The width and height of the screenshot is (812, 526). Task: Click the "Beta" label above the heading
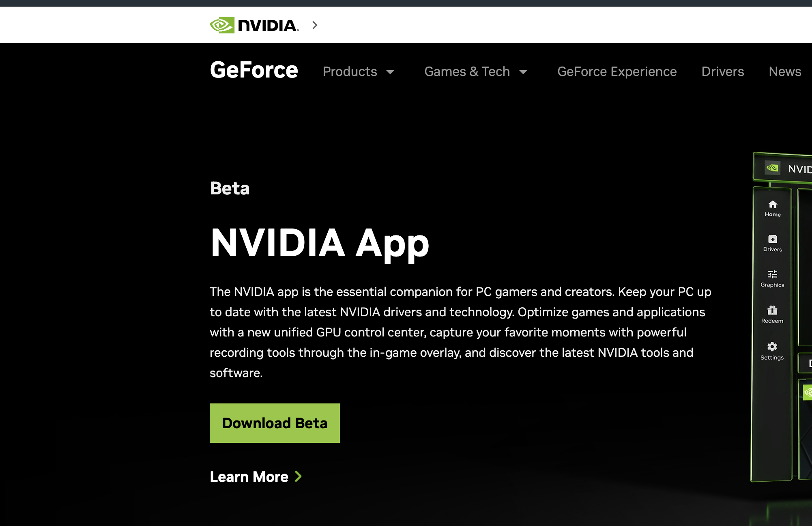[230, 188]
